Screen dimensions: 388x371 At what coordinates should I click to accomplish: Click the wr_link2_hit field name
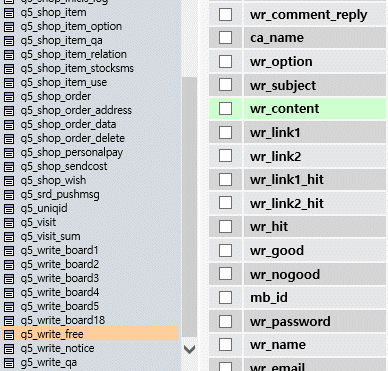tap(287, 203)
